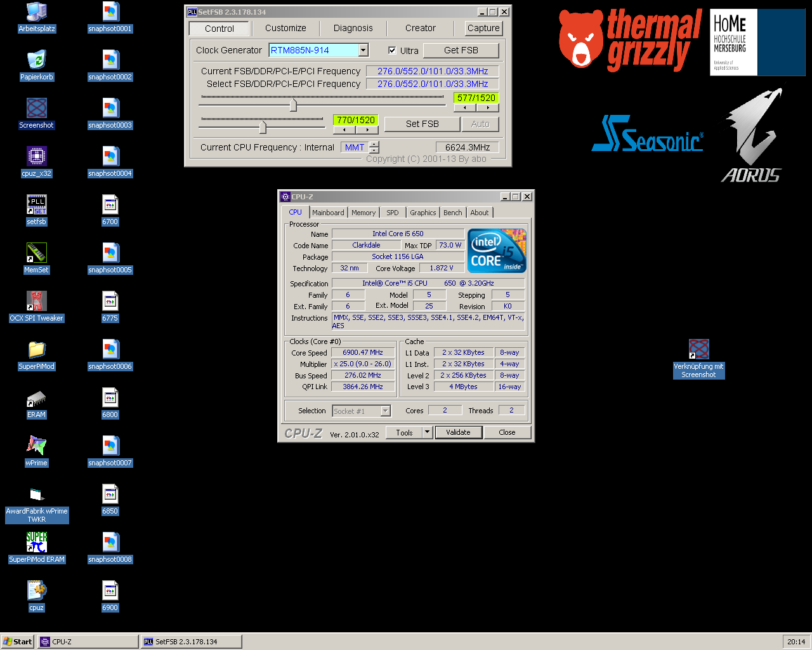Click the Get FSB button
Screen dimensions: 812x650
coord(461,50)
